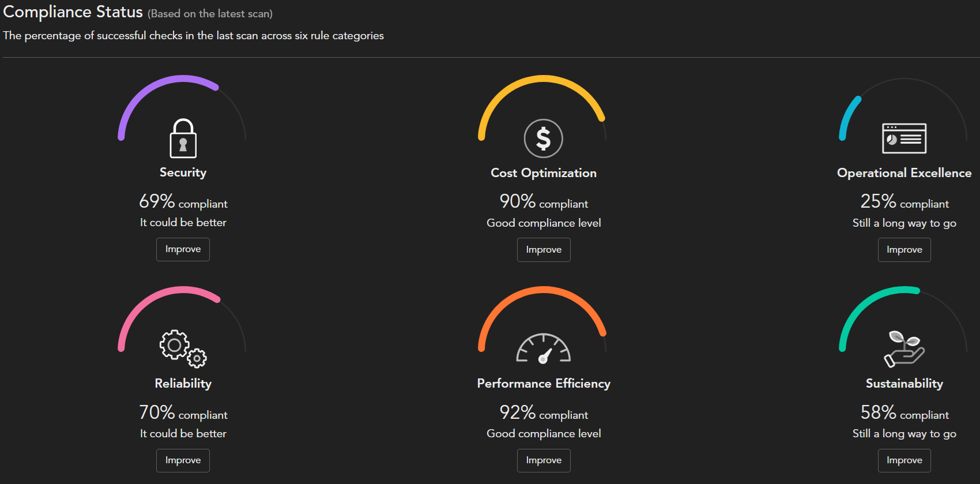Click the Security padlock icon

[x=183, y=138]
